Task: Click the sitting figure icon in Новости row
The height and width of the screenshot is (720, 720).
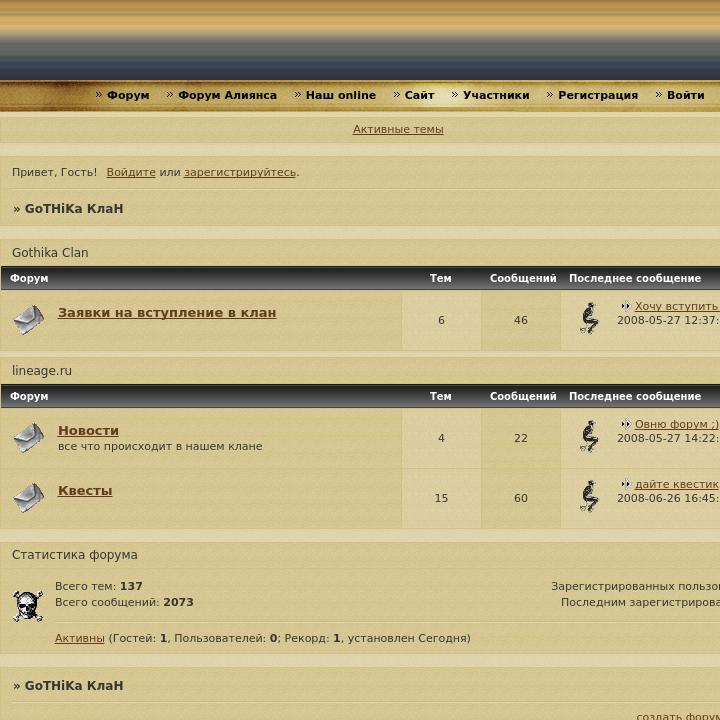Action: click(590, 436)
